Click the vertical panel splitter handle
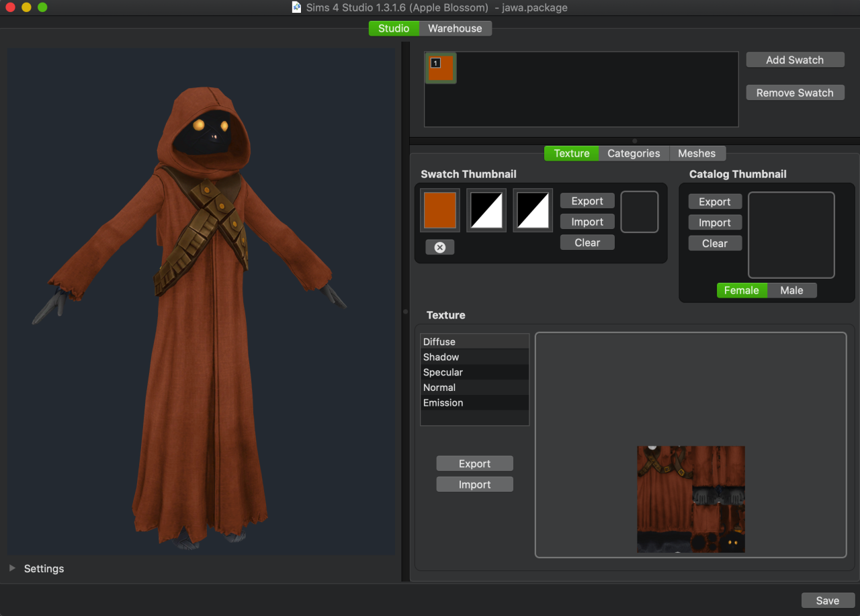 click(404, 312)
